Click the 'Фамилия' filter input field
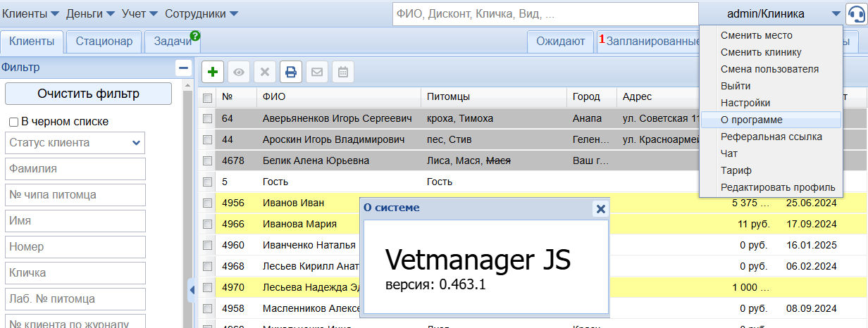Viewport: 868px width, 328px height. point(75,169)
